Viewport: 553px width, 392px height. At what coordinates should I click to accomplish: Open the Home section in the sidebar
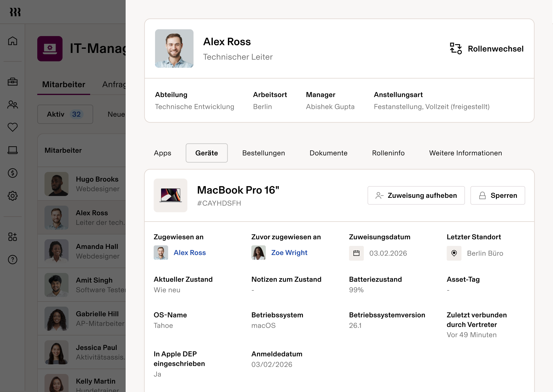click(x=13, y=41)
